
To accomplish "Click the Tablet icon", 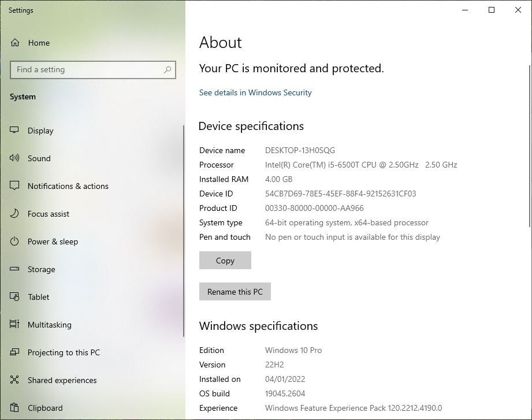I will click(x=14, y=296).
